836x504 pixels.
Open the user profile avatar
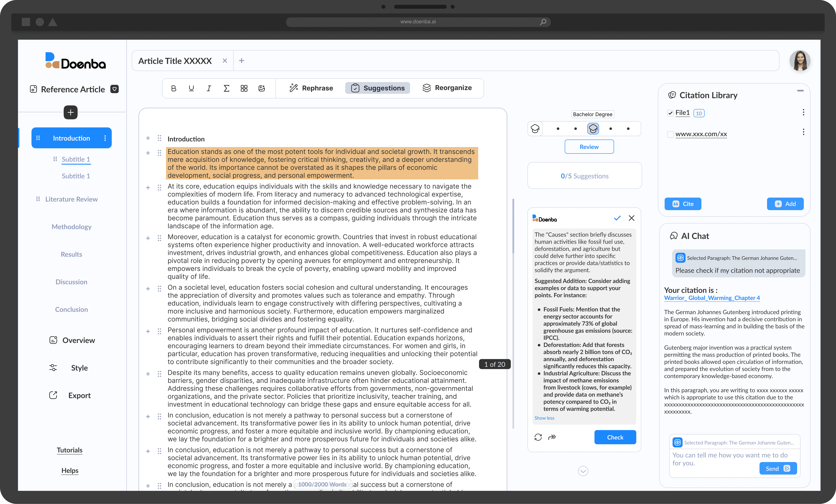[x=800, y=61]
